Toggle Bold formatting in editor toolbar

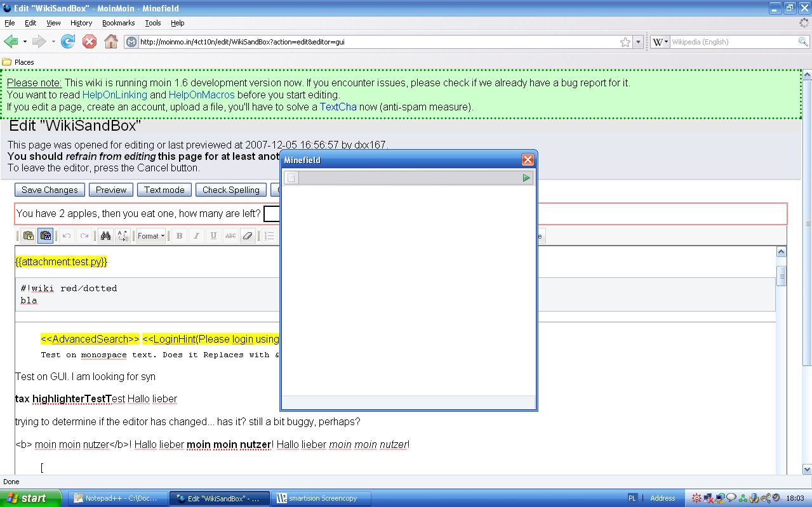(180, 236)
